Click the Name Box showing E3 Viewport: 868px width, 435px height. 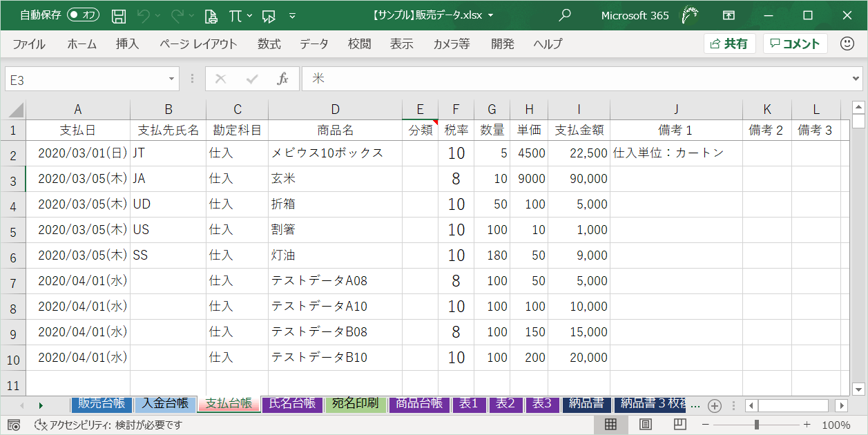pos(84,79)
